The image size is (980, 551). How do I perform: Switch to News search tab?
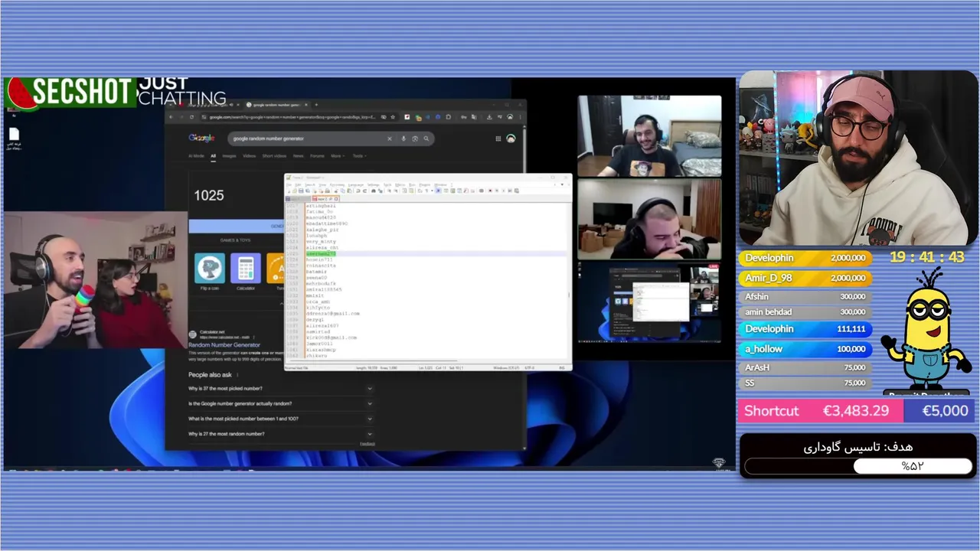click(x=299, y=155)
